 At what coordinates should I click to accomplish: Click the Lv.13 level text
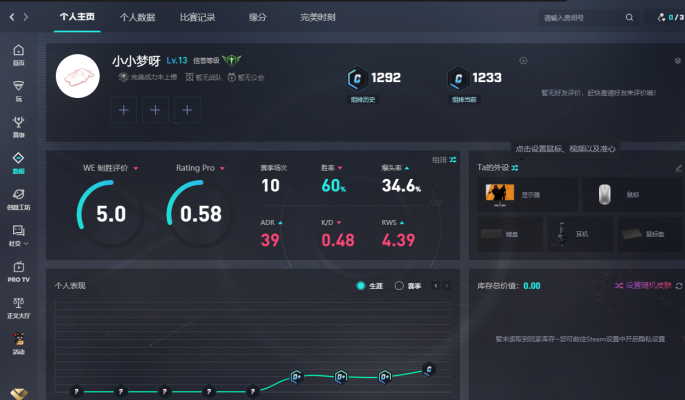coord(177,60)
